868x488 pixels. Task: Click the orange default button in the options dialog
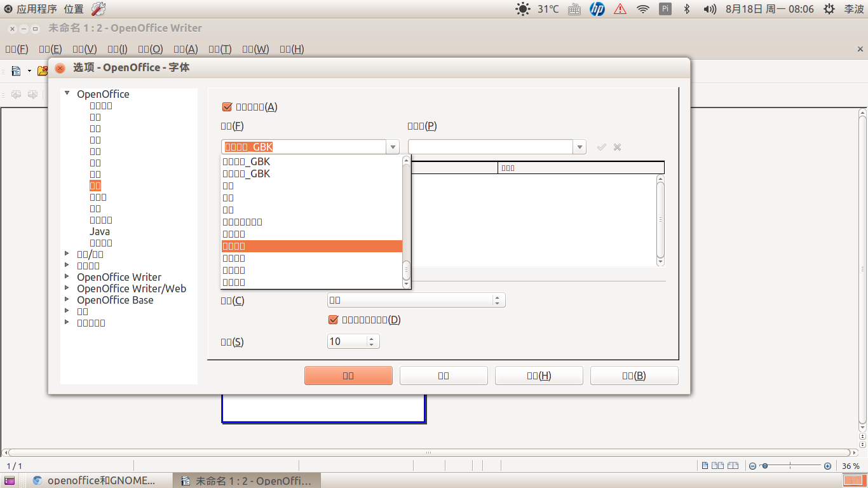click(348, 376)
